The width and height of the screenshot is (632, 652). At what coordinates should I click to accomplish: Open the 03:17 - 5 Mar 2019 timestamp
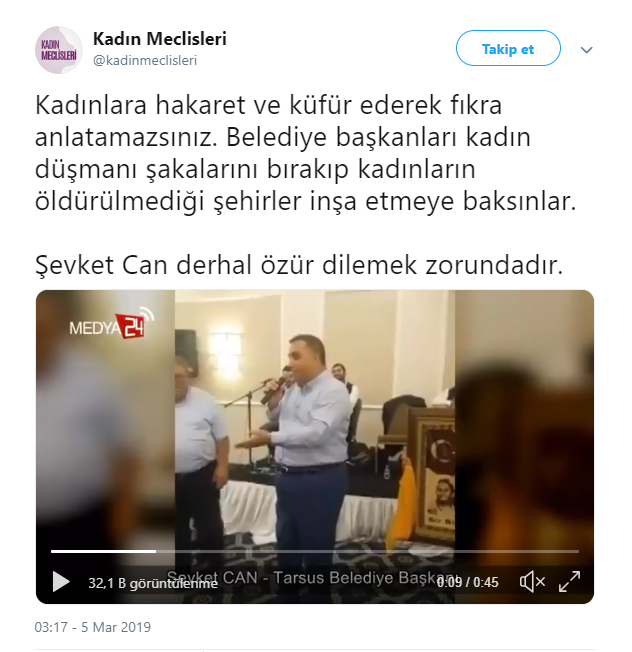[x=93, y=627]
